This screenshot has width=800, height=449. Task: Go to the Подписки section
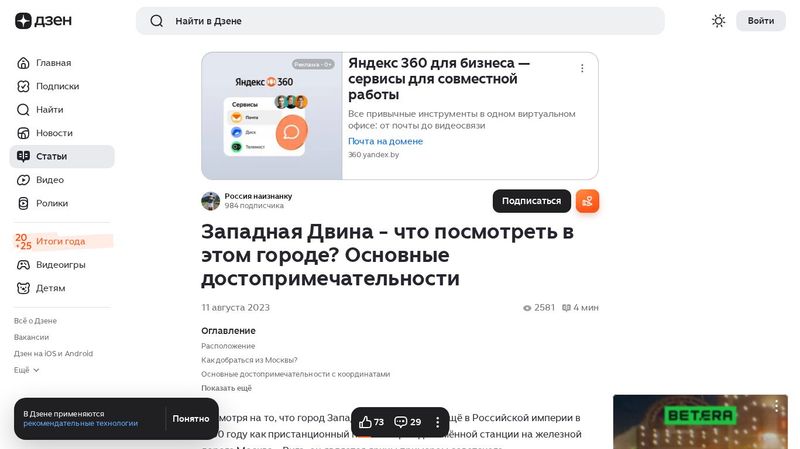click(x=57, y=86)
